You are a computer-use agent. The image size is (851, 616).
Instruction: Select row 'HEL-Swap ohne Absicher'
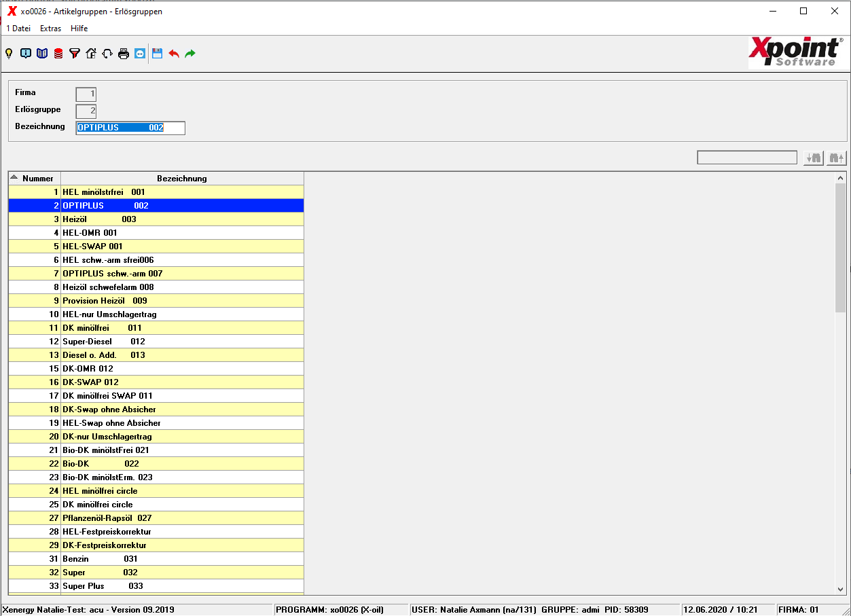point(156,423)
